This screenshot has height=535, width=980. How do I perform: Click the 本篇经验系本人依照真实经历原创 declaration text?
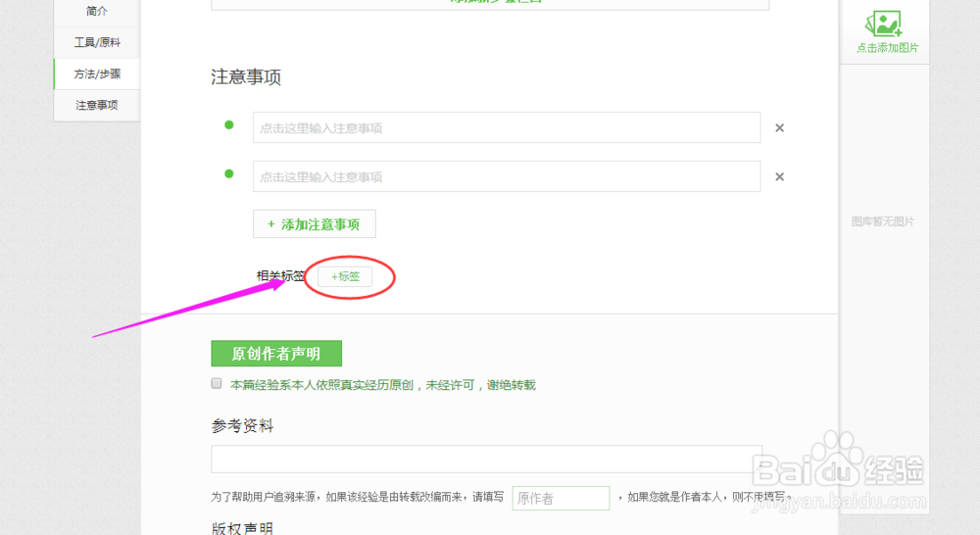click(383, 385)
